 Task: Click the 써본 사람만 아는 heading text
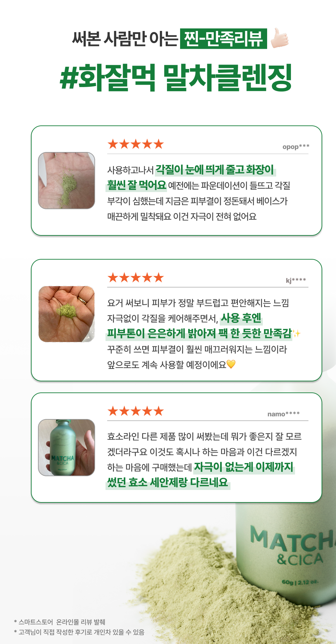click(125, 39)
